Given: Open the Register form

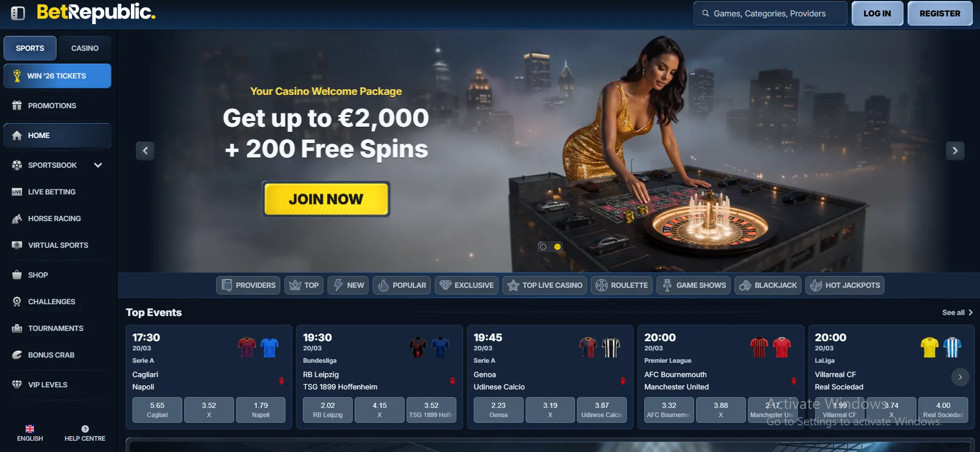Looking at the screenshot, I should click(x=940, y=14).
